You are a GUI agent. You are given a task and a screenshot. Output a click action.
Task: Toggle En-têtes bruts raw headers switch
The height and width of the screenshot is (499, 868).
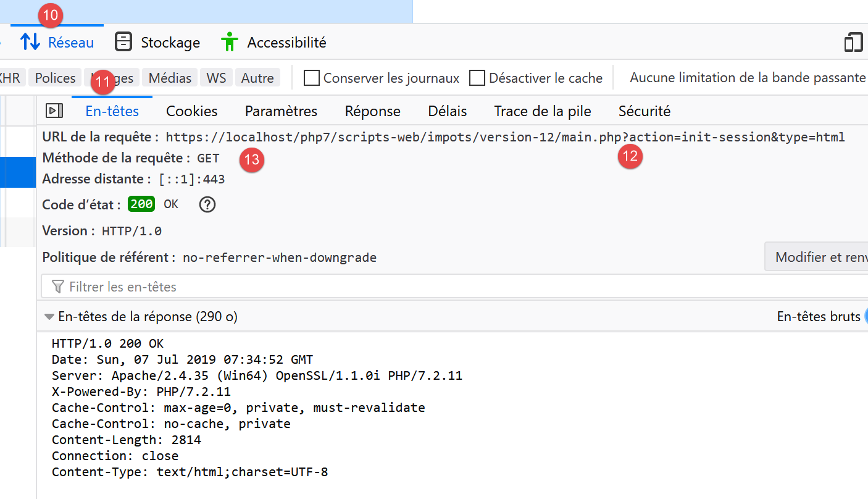point(864,317)
